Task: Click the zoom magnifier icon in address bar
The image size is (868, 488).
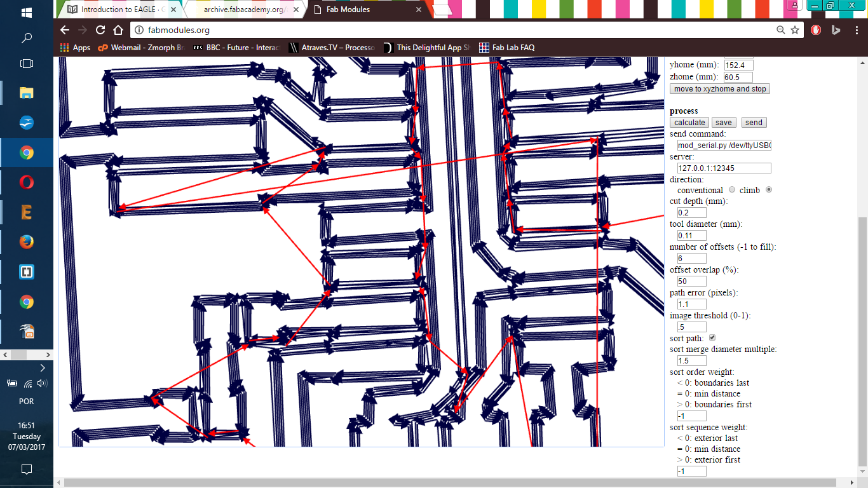Action: [781, 30]
